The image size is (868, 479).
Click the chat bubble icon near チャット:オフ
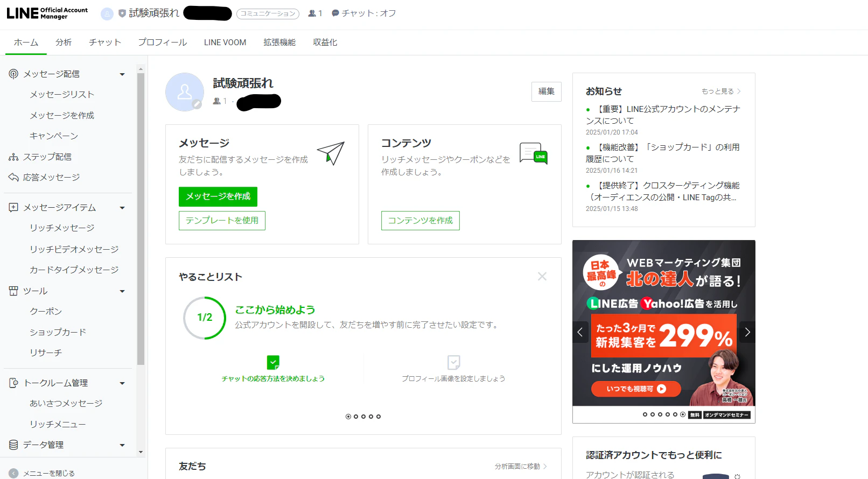(335, 13)
